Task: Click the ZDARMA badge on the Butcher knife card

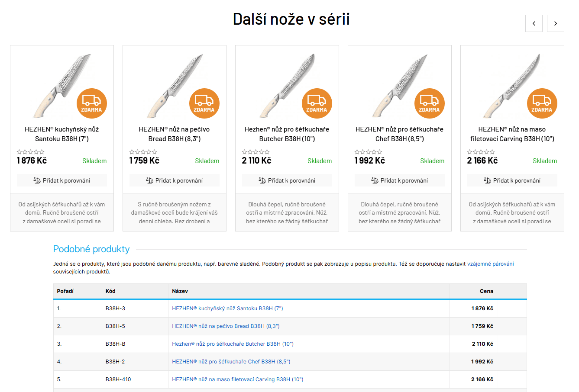Action: [317, 103]
